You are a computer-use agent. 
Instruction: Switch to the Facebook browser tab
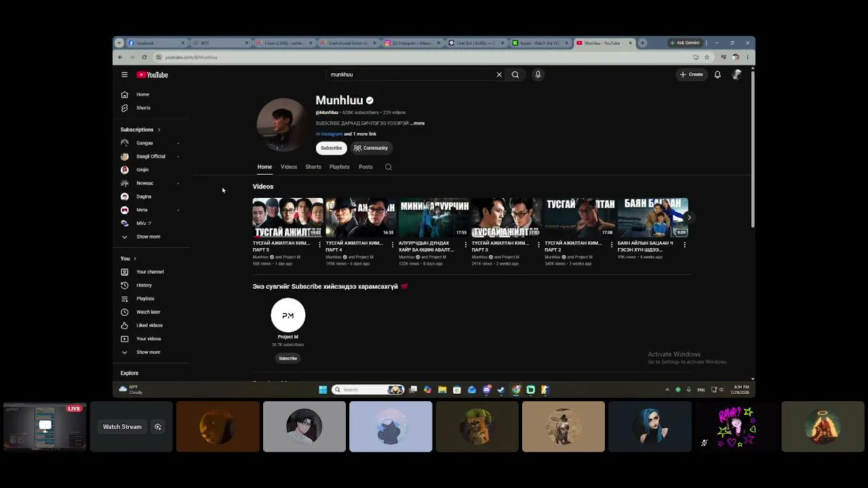point(155,43)
